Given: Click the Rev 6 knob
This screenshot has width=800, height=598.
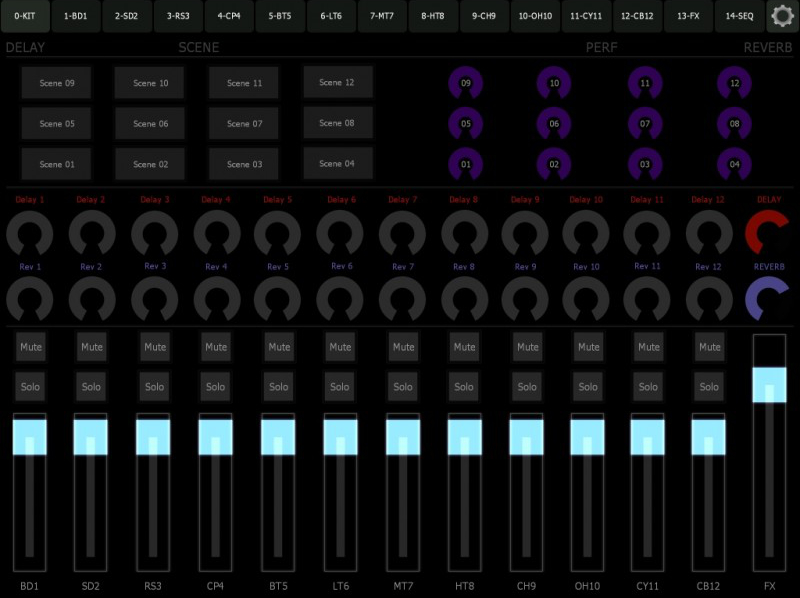Looking at the screenshot, I should click(340, 298).
